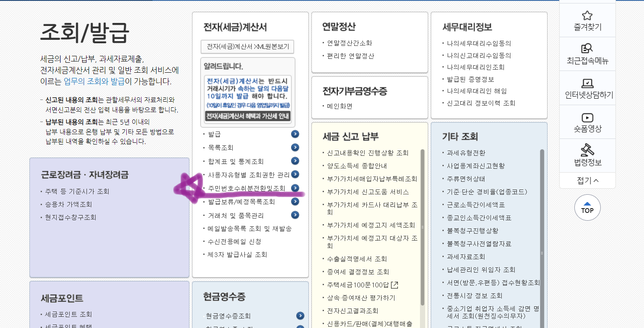Open 부가가치세매입자납부특례조회 link
The width and height of the screenshot is (644, 328).
(x=372, y=179)
